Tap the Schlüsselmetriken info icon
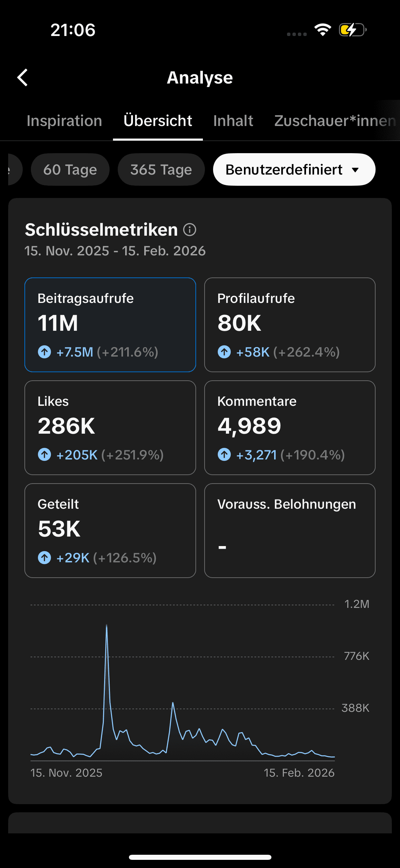 [190, 230]
